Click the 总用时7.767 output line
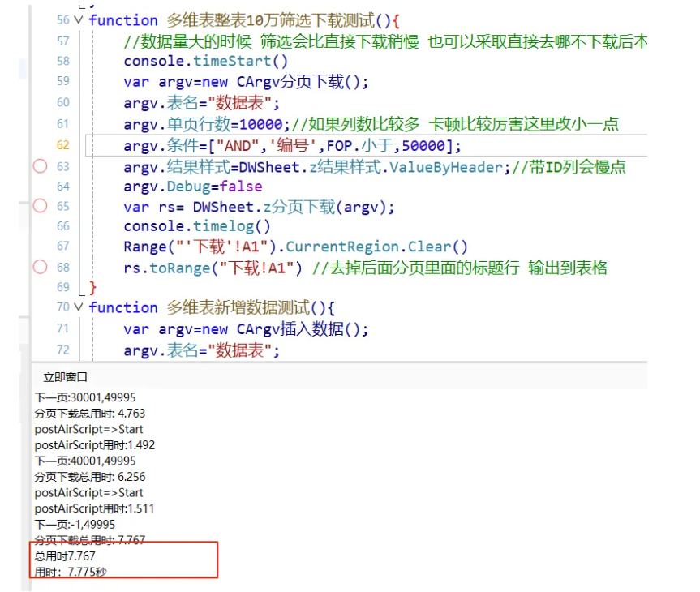The height and width of the screenshot is (592, 700). [x=65, y=556]
